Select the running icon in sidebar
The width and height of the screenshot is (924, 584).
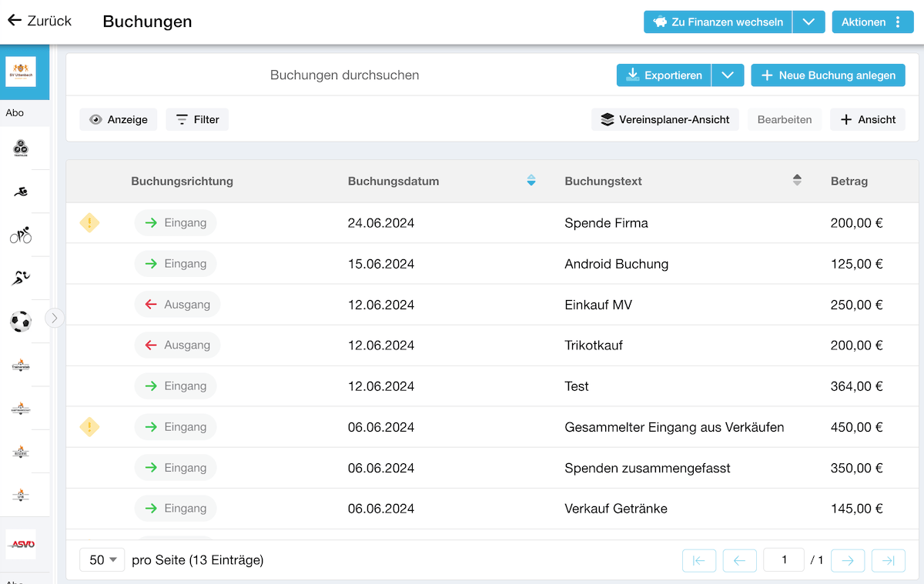21,279
